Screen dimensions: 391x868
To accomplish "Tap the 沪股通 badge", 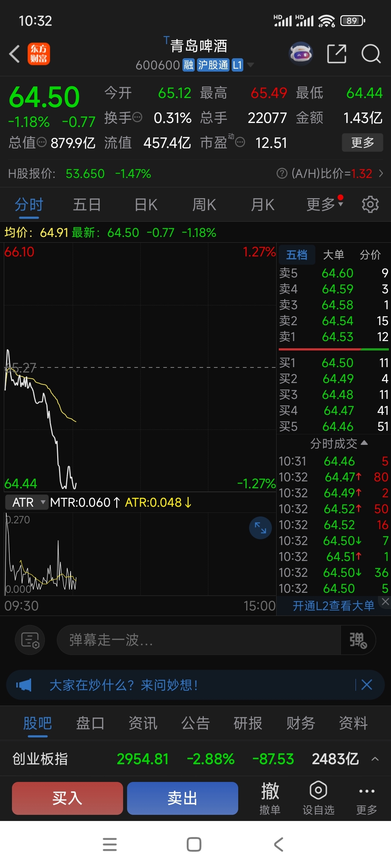I will coord(213,65).
